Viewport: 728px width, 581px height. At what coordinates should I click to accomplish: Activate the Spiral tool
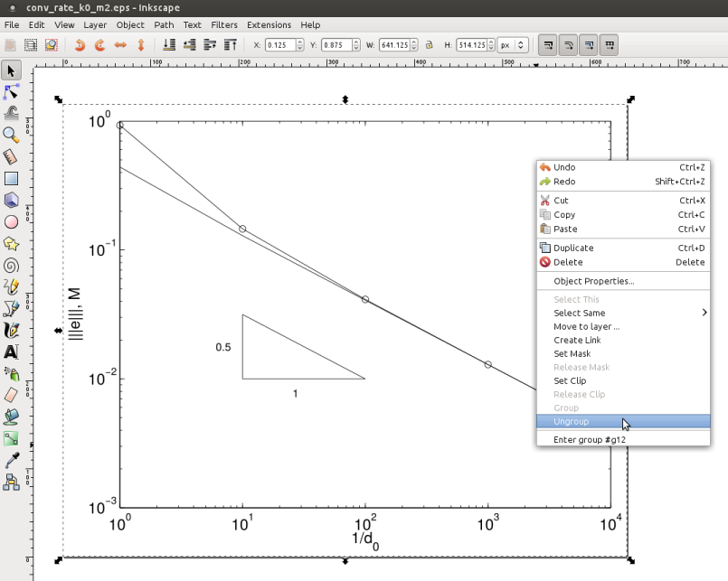coord(12,265)
